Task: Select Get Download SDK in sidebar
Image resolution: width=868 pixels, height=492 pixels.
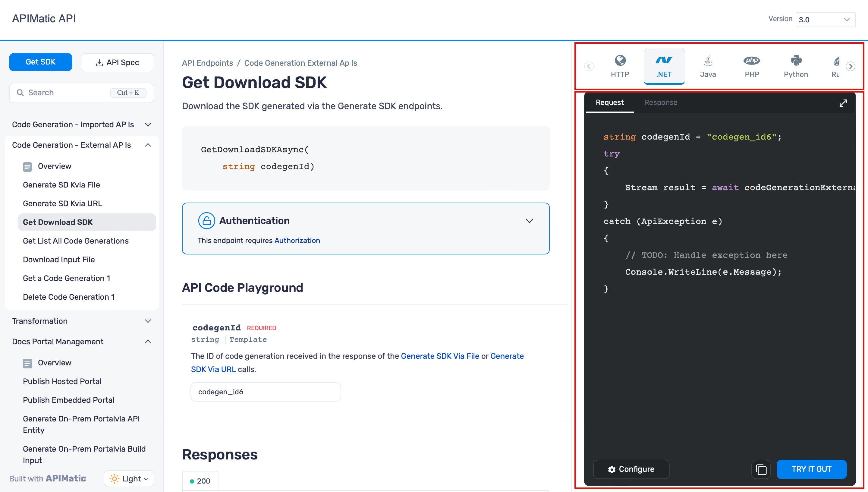Action: pyautogui.click(x=87, y=222)
